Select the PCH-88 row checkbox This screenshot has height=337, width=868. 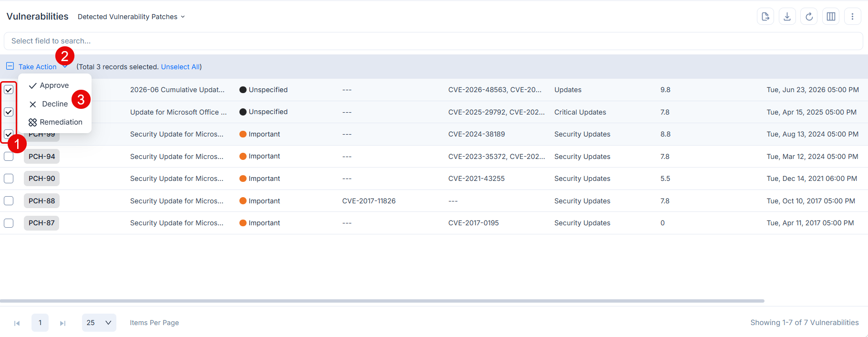(x=9, y=201)
